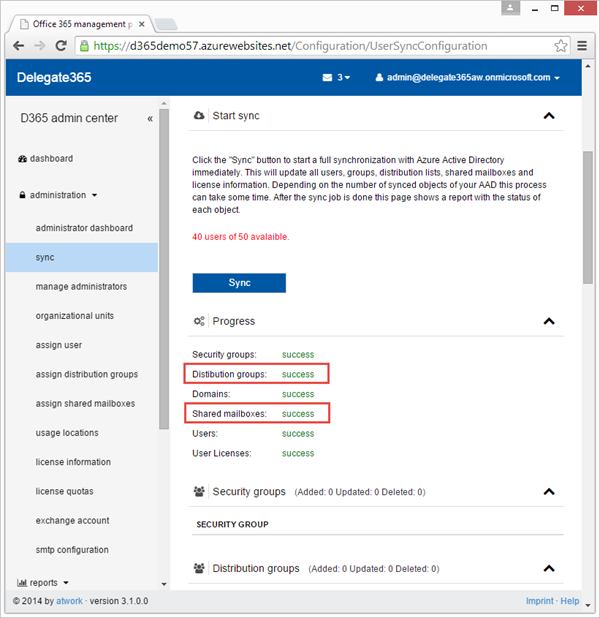Open usage locations page
The height and width of the screenshot is (618, 600).
coord(67,433)
